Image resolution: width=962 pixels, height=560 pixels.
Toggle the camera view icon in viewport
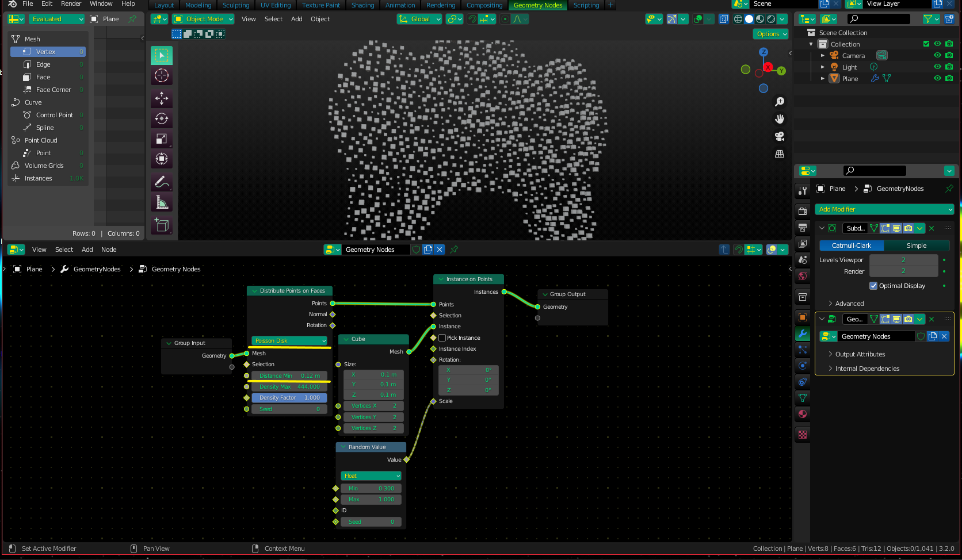click(x=780, y=136)
